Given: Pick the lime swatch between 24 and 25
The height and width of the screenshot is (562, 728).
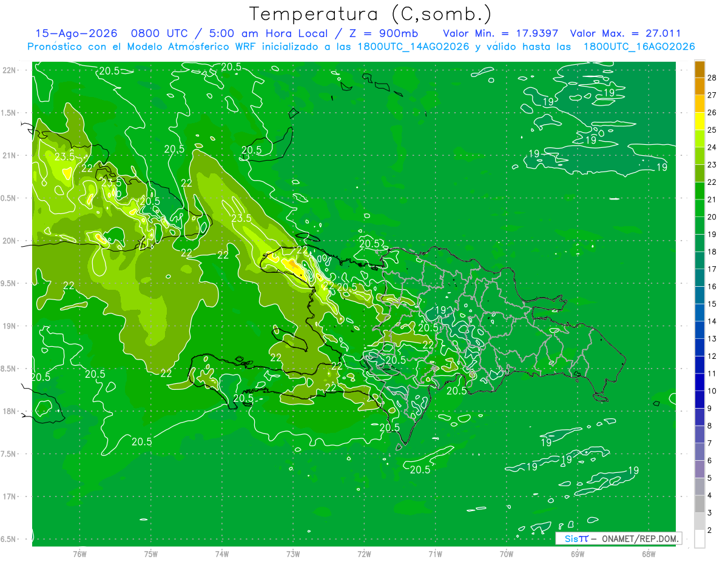Looking at the screenshot, I should (699, 138).
